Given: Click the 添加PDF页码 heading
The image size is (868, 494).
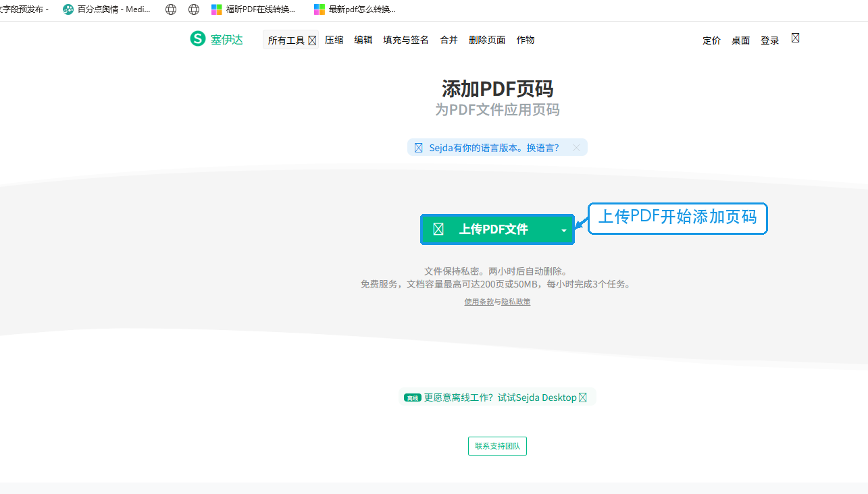Looking at the screenshot, I should pos(497,88).
